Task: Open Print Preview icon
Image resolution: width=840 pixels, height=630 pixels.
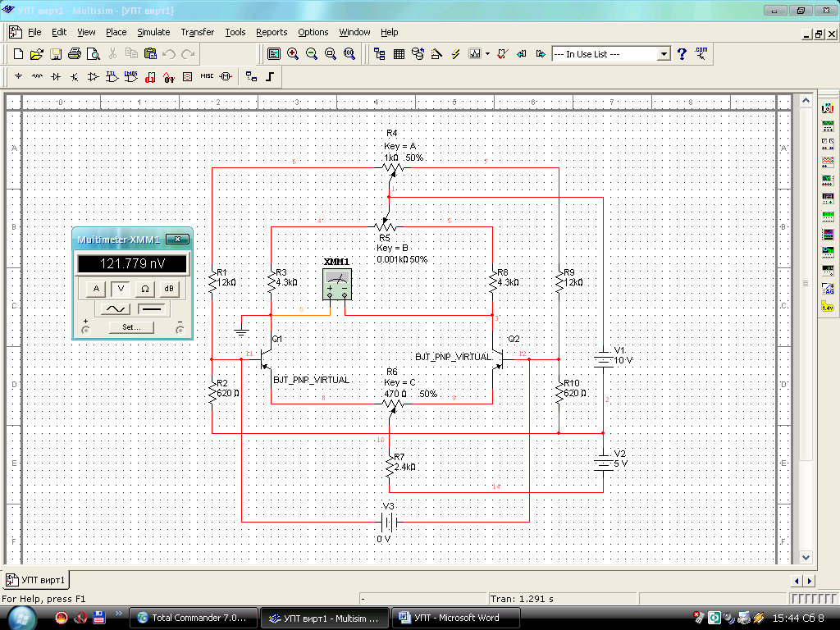Action: click(94, 54)
